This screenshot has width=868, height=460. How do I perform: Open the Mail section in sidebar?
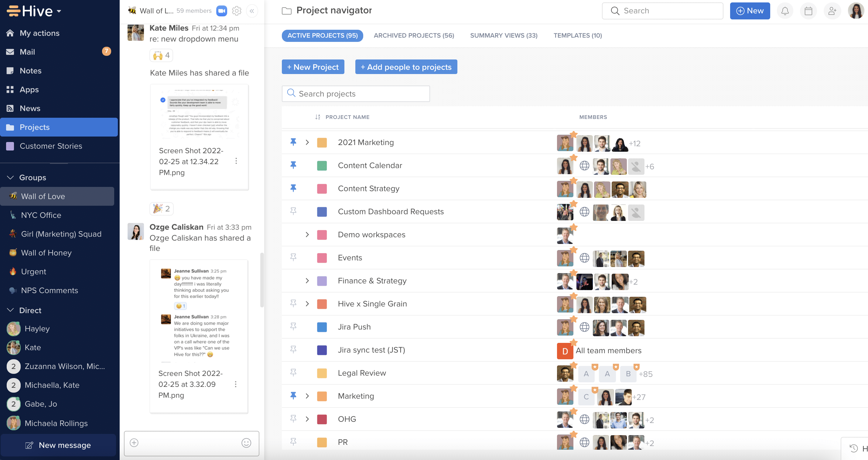click(x=27, y=52)
